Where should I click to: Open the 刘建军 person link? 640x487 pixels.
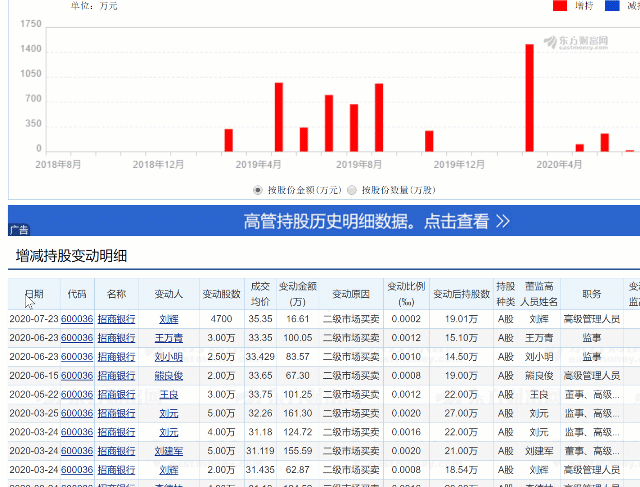pyautogui.click(x=169, y=451)
